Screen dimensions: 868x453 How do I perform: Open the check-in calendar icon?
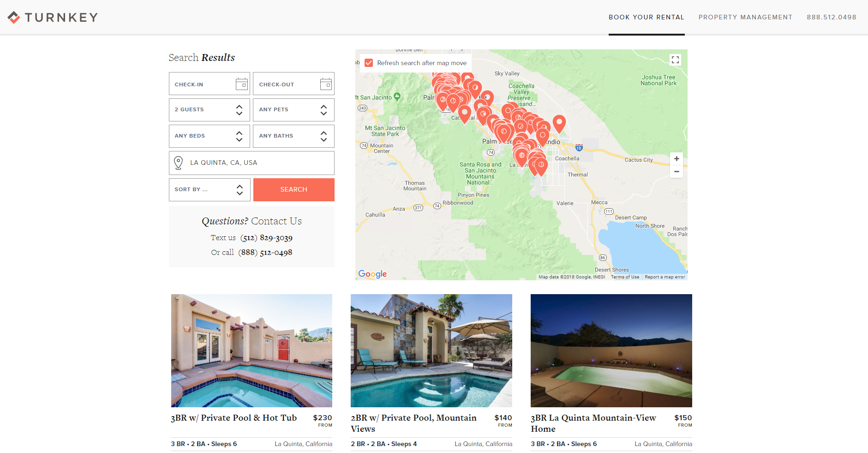coord(241,84)
